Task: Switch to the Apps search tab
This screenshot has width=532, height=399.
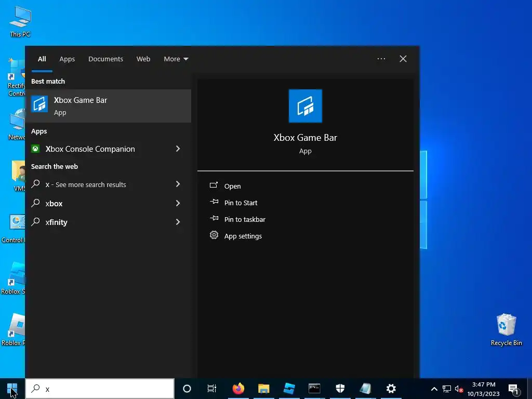Action: [67, 59]
